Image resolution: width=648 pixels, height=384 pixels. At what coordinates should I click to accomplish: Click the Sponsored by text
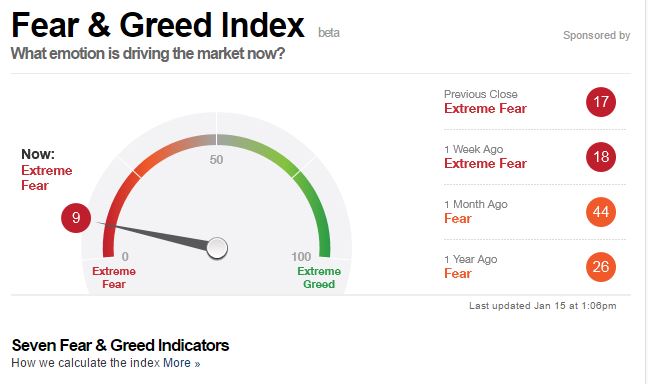pyautogui.click(x=596, y=36)
